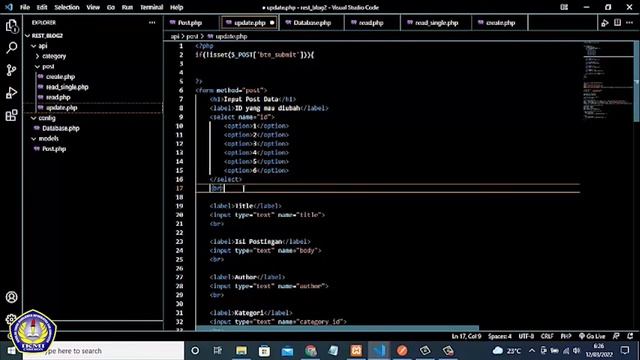The width and height of the screenshot is (640, 360).
Task: Switch to the create.php tab
Action: point(500,23)
